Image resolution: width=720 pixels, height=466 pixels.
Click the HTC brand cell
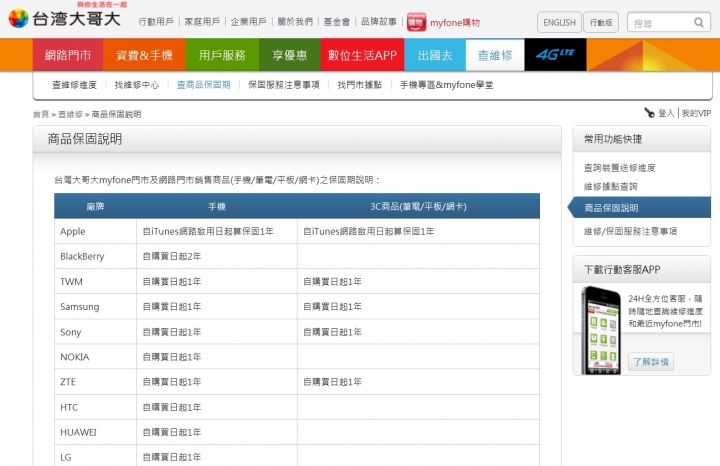(x=96, y=407)
